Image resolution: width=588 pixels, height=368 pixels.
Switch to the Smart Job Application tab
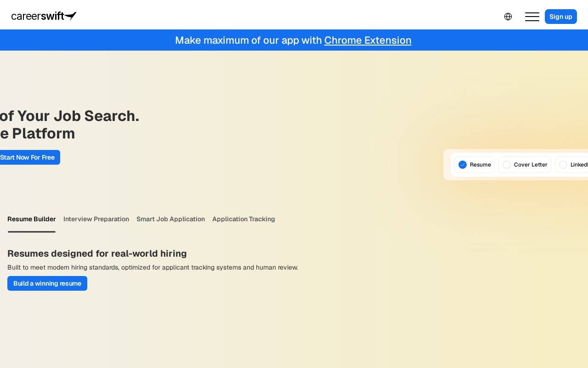click(x=170, y=219)
